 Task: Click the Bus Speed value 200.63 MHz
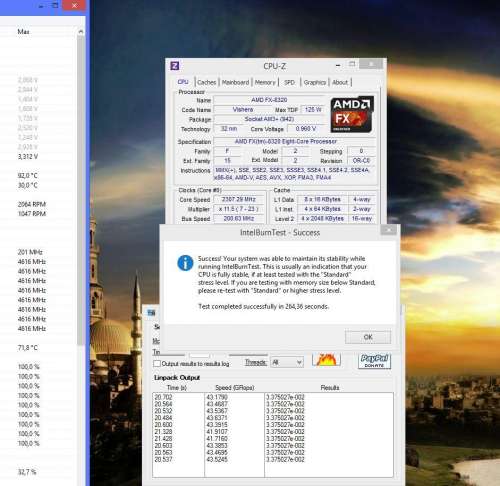pyautogui.click(x=239, y=219)
